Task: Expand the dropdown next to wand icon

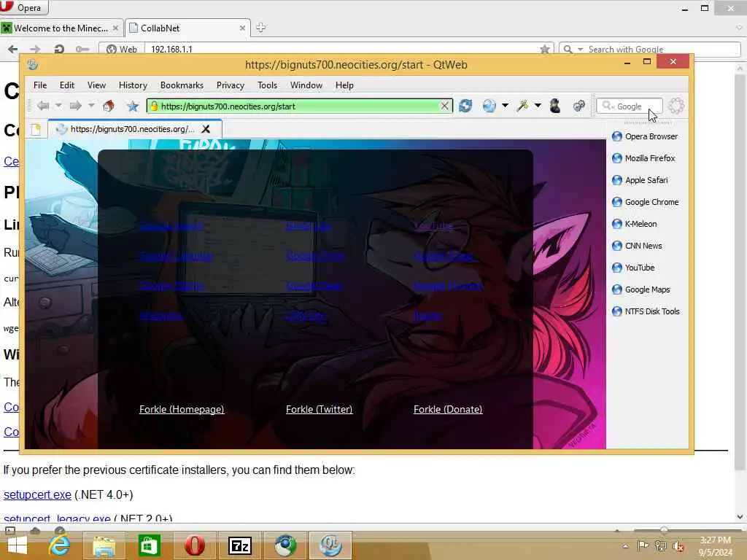Action: coord(538,105)
